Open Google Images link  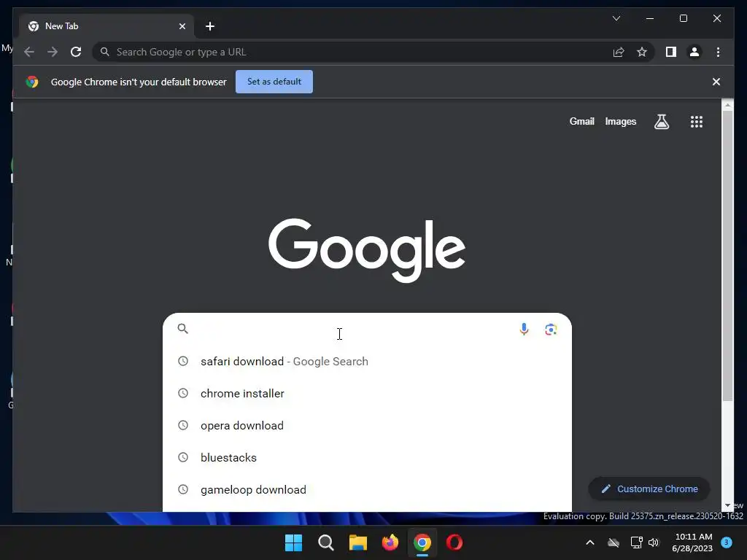coord(620,122)
